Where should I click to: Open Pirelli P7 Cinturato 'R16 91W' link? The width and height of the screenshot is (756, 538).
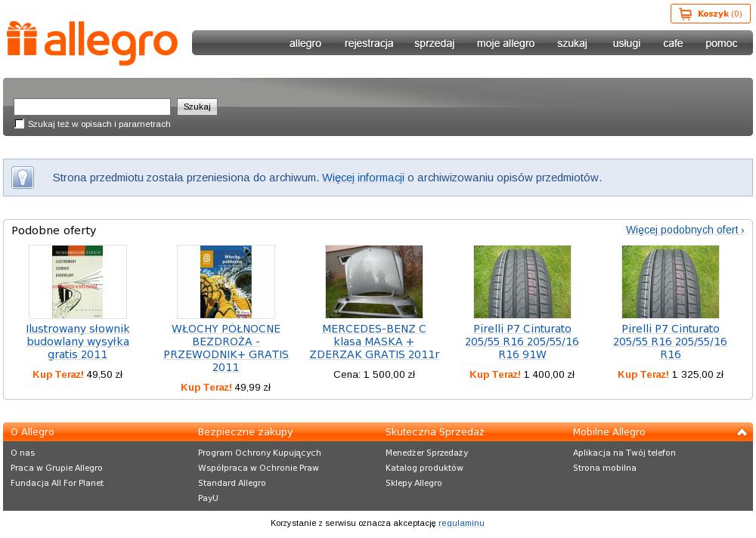point(522,342)
